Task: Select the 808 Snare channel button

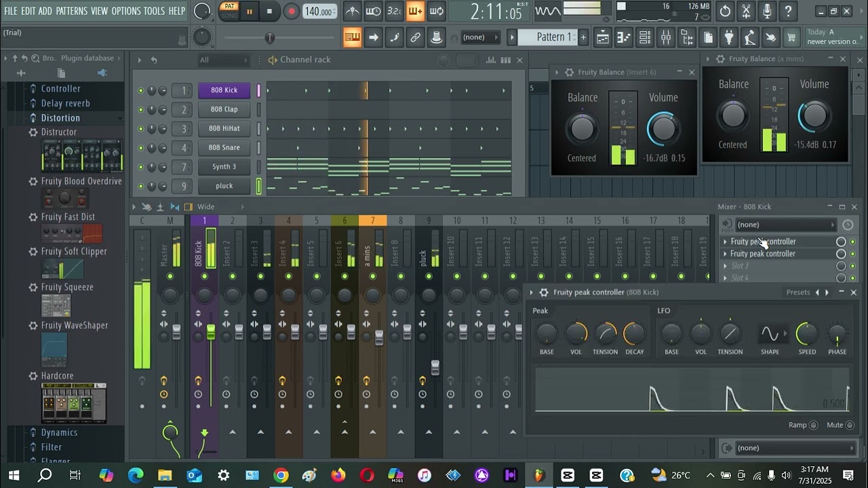Action: point(224,147)
